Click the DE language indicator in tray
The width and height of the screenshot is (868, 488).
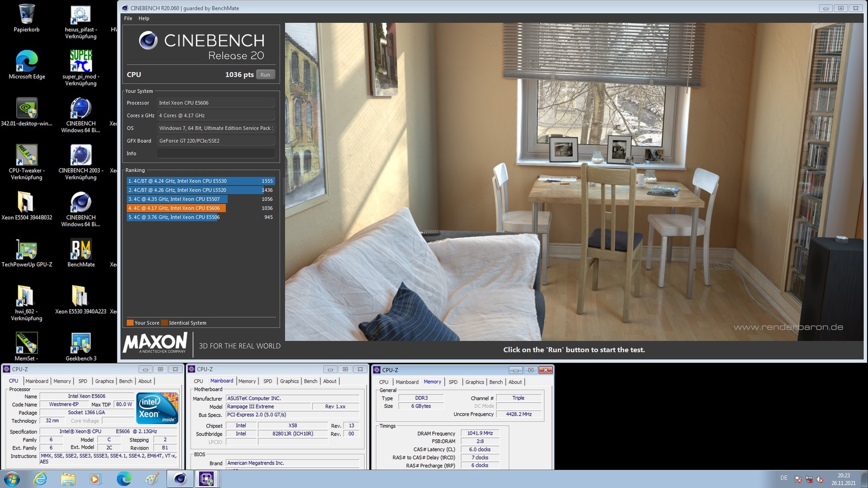click(x=783, y=478)
